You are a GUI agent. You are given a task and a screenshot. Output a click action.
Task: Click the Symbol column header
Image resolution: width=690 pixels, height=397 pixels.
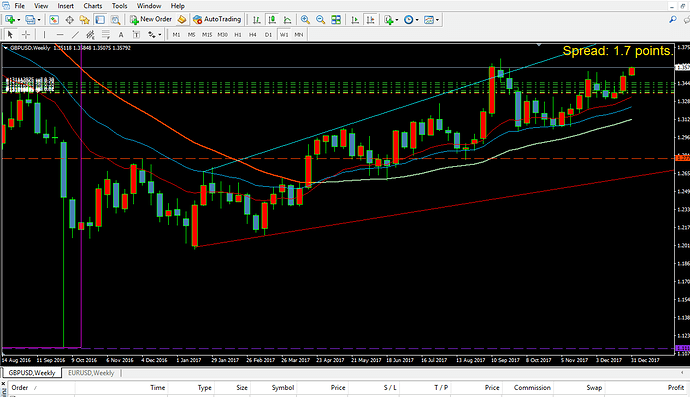[283, 388]
